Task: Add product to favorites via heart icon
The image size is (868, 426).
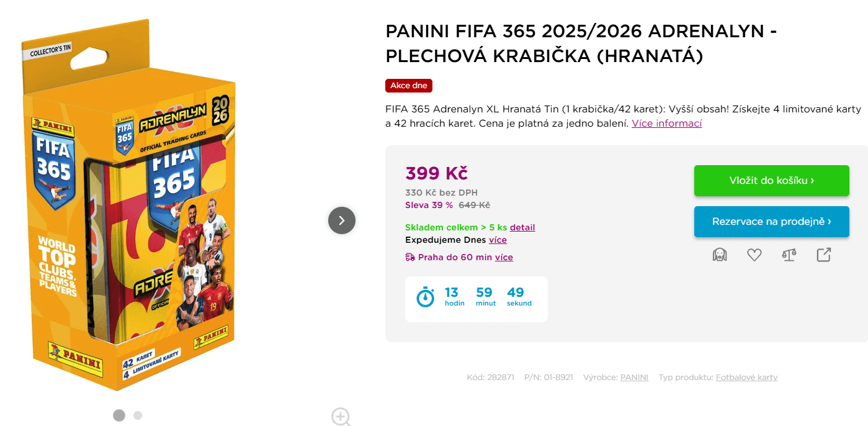Action: pyautogui.click(x=754, y=254)
